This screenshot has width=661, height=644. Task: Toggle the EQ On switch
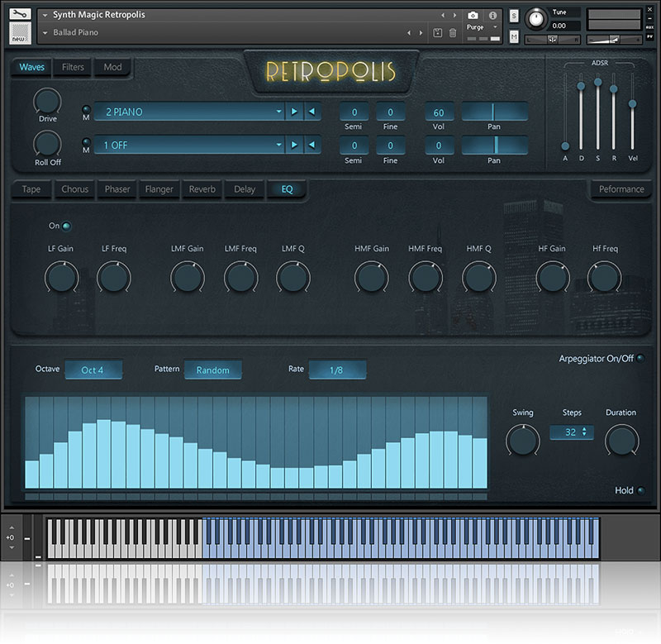coord(66,226)
